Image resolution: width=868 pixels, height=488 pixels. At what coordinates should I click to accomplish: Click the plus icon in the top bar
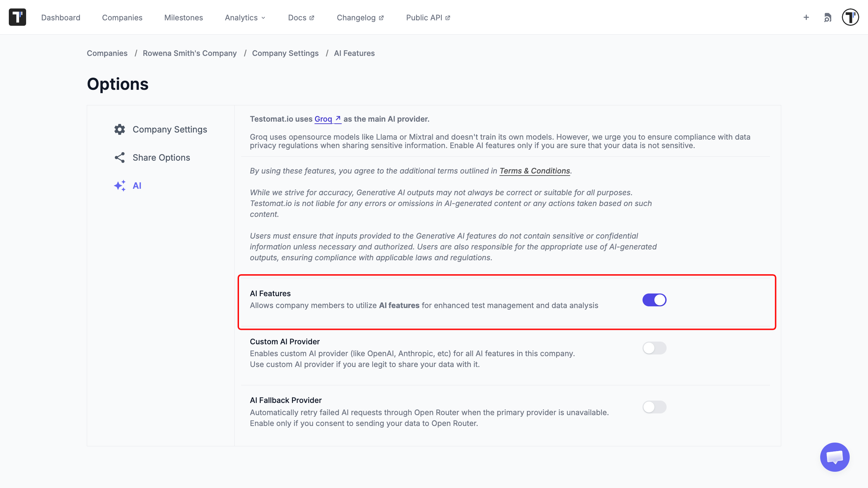(x=806, y=17)
